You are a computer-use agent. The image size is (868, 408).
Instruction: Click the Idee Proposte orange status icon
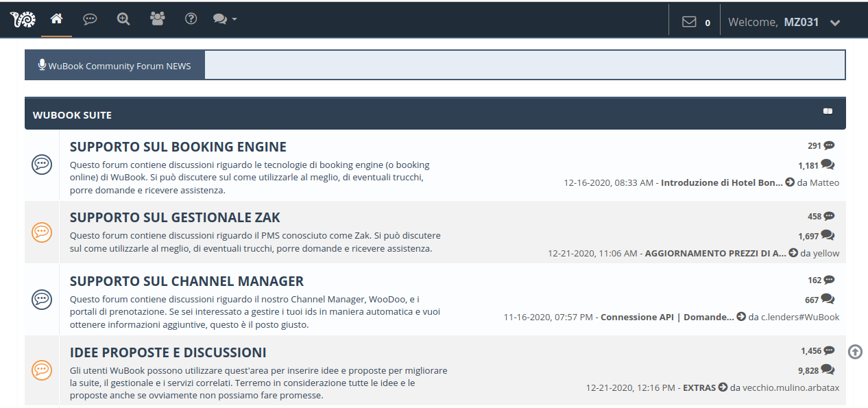[42, 370]
